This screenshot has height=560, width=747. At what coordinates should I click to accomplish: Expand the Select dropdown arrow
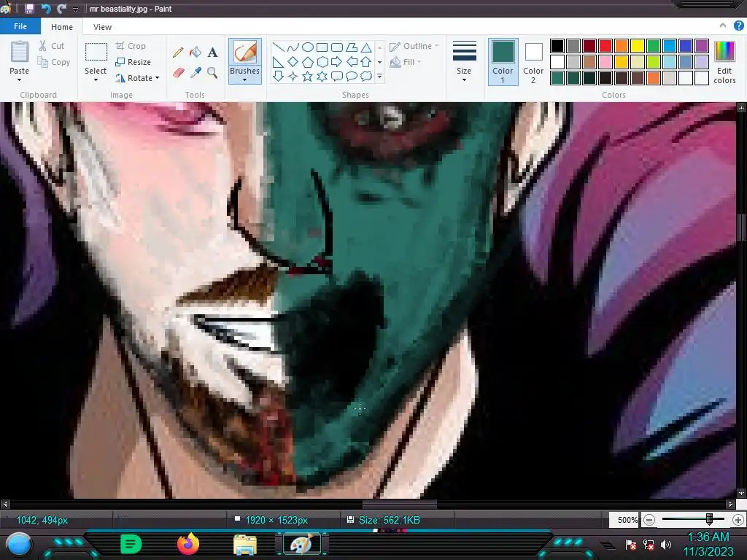[x=96, y=80]
